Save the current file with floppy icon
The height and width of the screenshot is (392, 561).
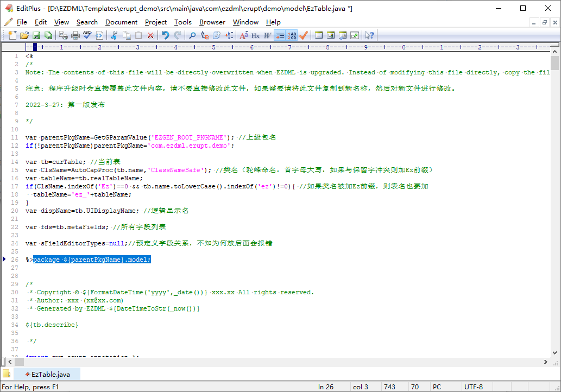point(36,35)
